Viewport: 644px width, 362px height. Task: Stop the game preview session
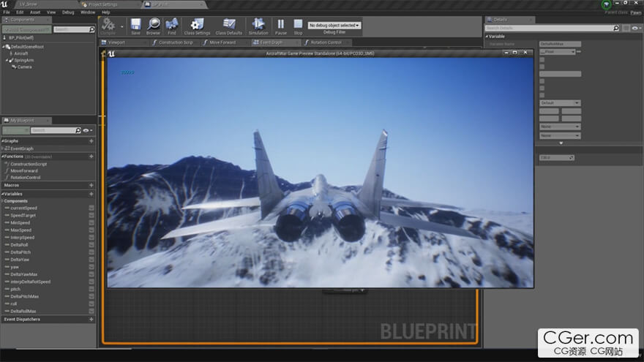pyautogui.click(x=298, y=26)
